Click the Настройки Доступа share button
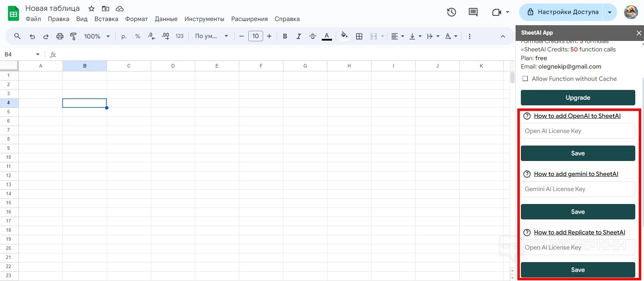 [x=562, y=12]
